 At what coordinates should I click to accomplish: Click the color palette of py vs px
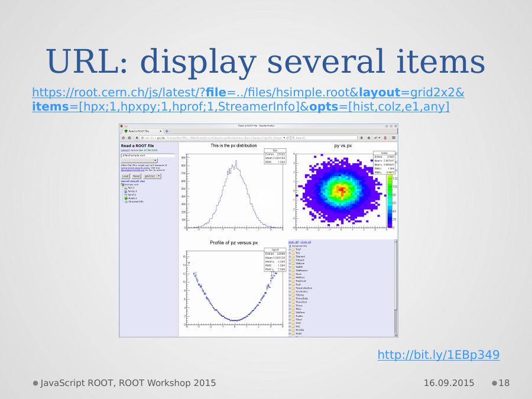[x=390, y=201]
